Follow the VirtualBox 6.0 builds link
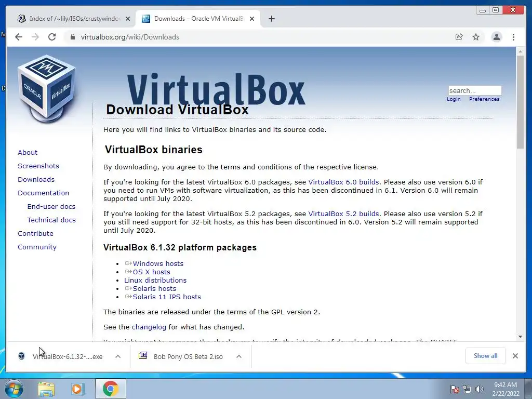532x399 pixels. [x=343, y=182]
